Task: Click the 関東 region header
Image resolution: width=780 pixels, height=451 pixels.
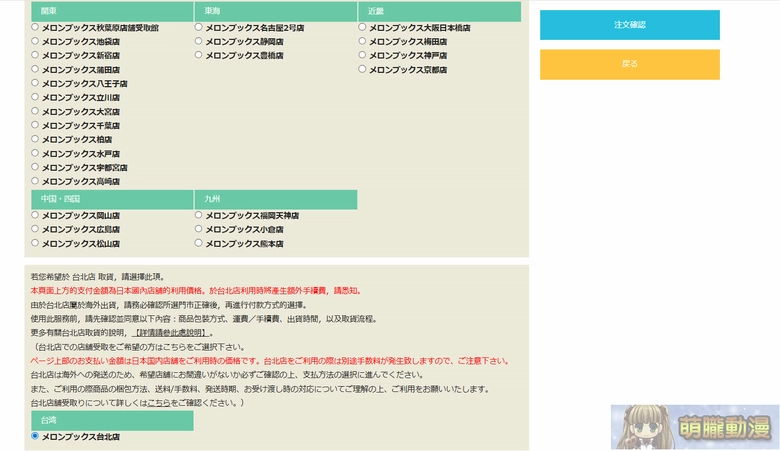Action: pyautogui.click(x=112, y=11)
